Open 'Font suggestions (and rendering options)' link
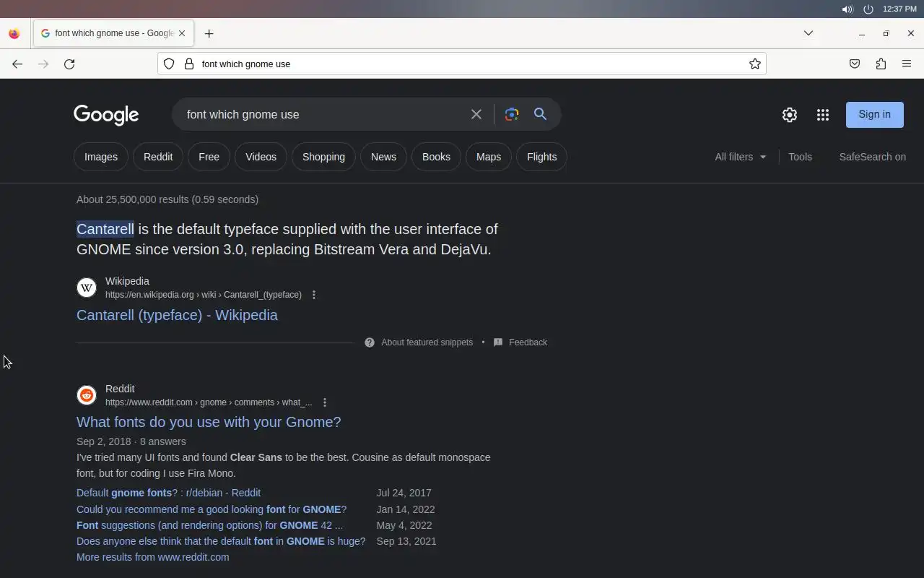 point(209,525)
